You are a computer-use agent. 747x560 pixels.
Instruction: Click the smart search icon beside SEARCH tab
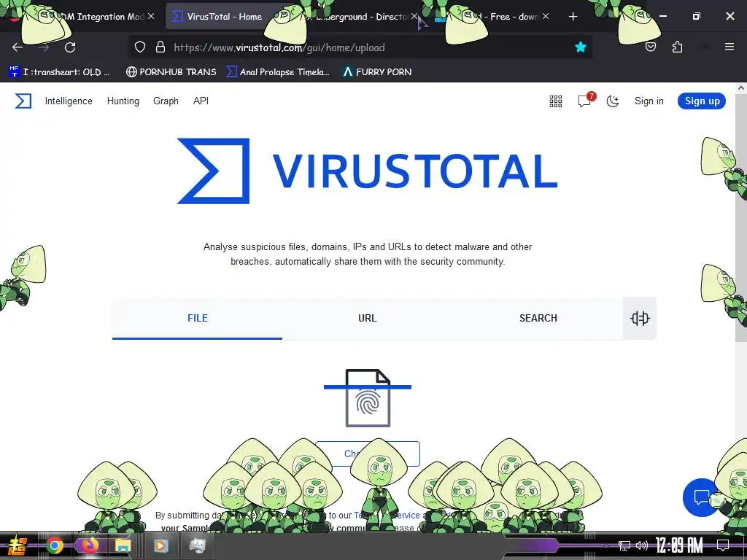click(x=640, y=318)
